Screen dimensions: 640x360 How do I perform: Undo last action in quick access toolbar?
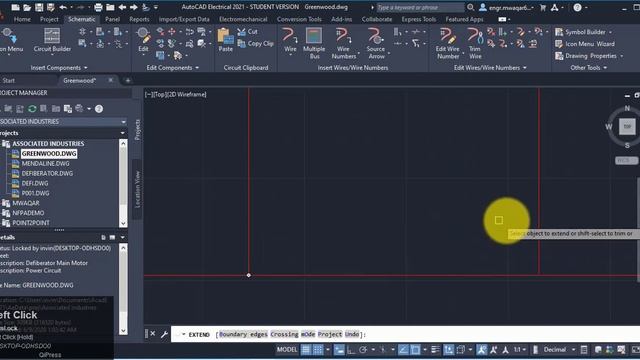63,7
